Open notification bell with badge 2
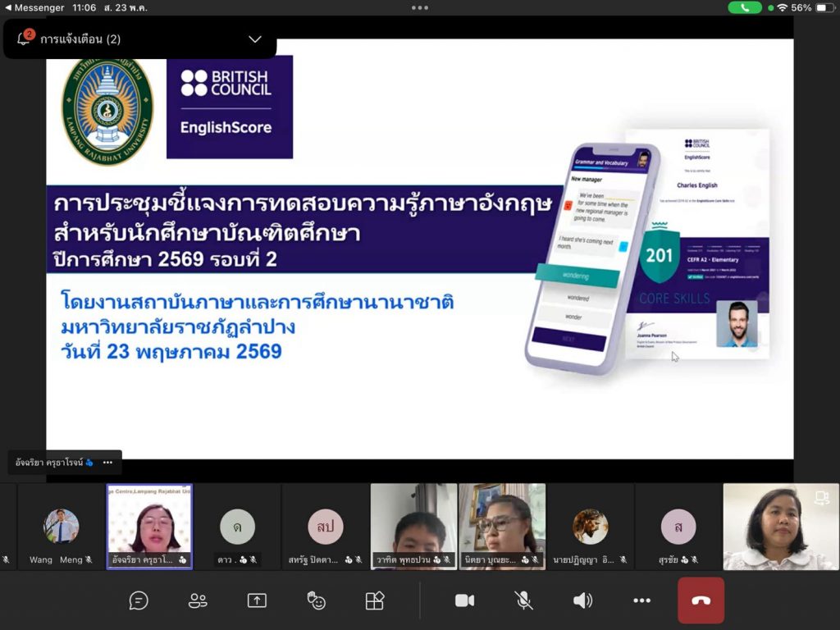840x630 pixels. [24, 38]
